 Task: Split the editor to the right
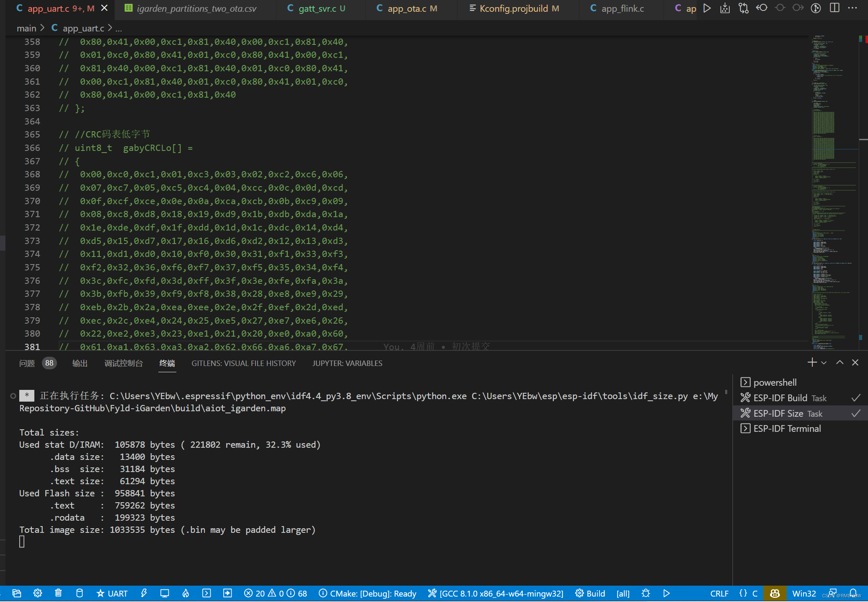click(x=834, y=8)
